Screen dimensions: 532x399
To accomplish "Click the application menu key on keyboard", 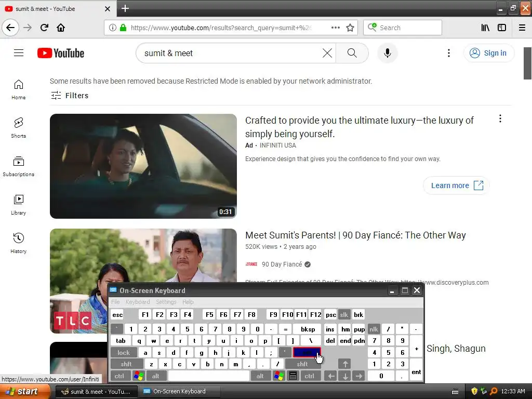I will (x=293, y=376).
